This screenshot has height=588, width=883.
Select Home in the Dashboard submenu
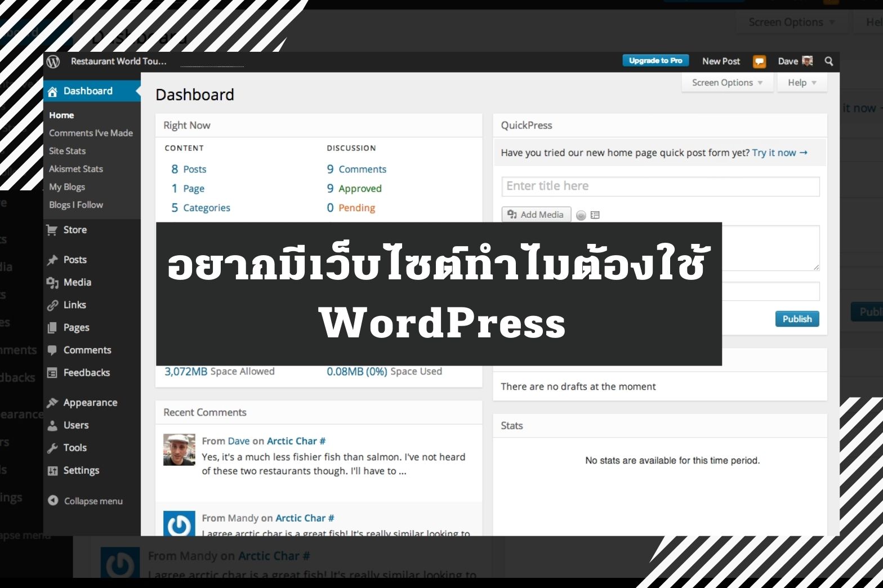point(61,115)
